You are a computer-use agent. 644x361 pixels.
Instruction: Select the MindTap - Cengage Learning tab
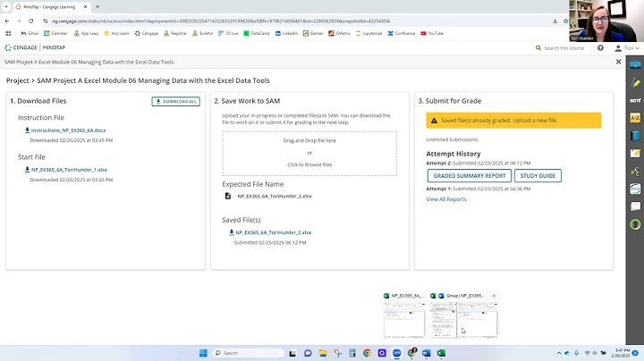click(51, 7)
